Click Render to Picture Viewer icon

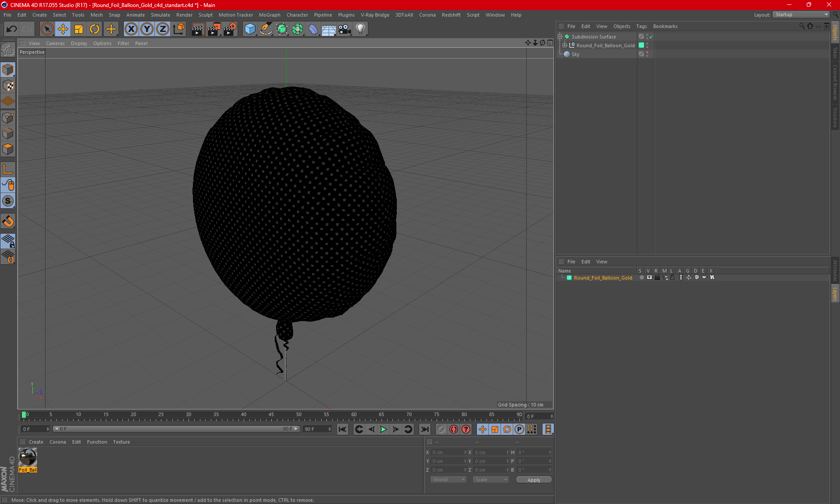[214, 29]
